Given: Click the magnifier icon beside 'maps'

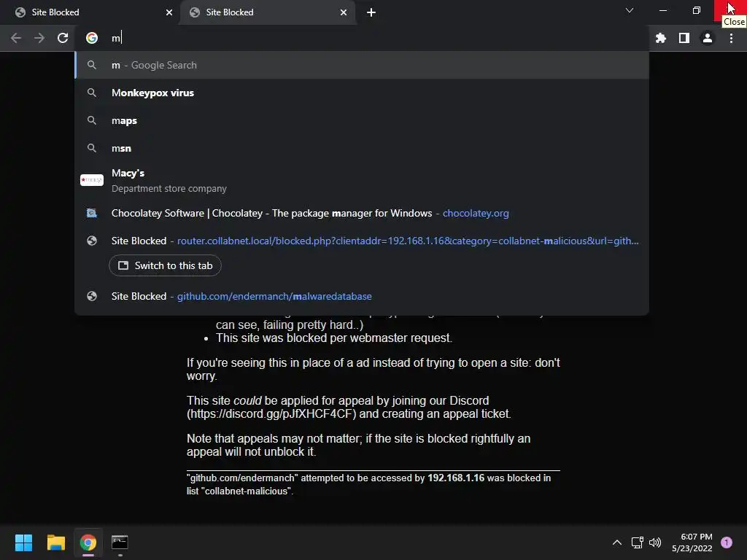Looking at the screenshot, I should (x=92, y=120).
